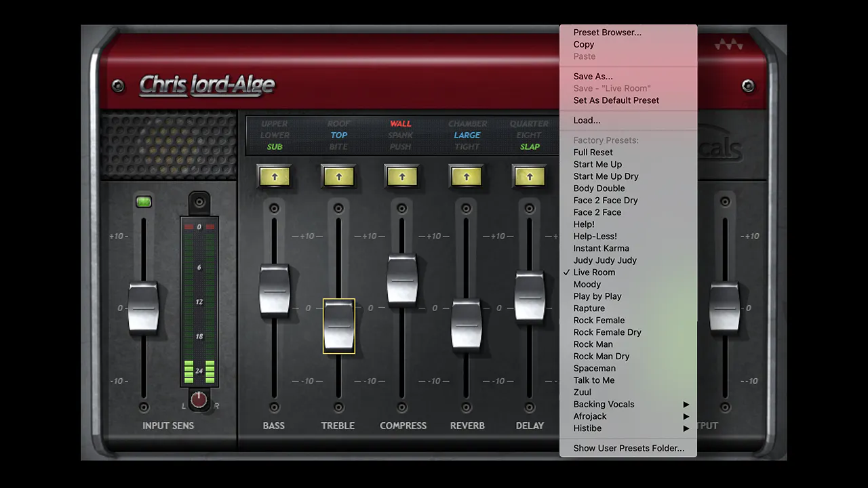The width and height of the screenshot is (868, 488).
Task: Click the Reverb arrow button
Action: (x=466, y=177)
